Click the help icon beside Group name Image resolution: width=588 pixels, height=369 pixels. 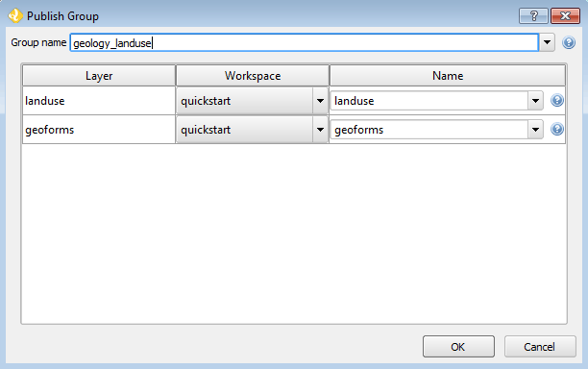[569, 42]
